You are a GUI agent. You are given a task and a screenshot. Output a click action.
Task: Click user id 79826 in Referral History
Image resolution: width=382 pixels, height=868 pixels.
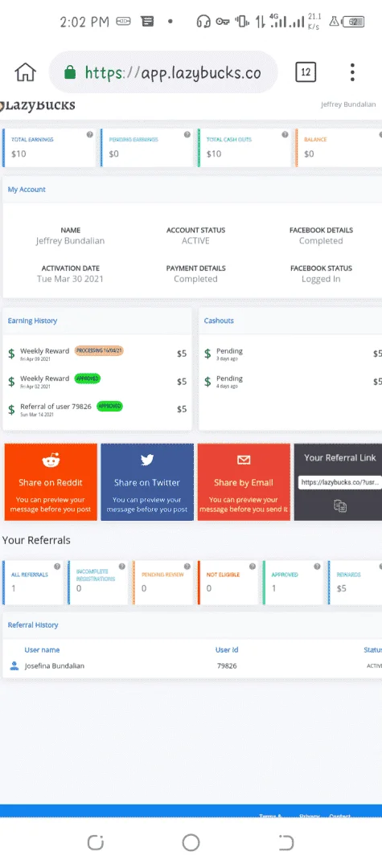coord(227,665)
